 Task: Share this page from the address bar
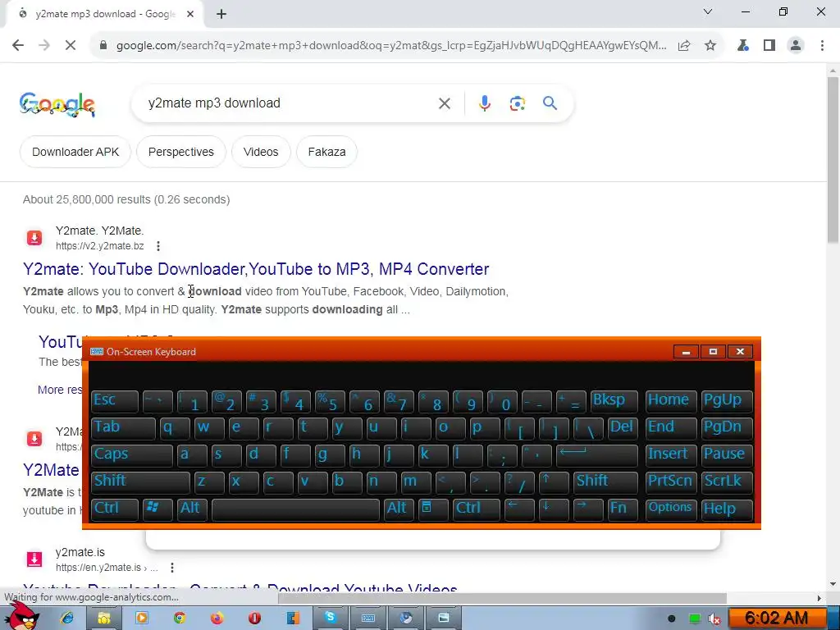pos(684,46)
